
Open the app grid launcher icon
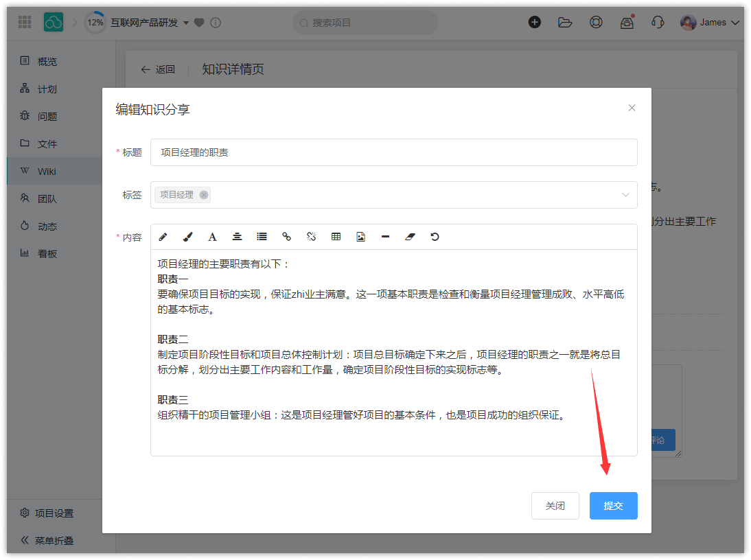(25, 22)
